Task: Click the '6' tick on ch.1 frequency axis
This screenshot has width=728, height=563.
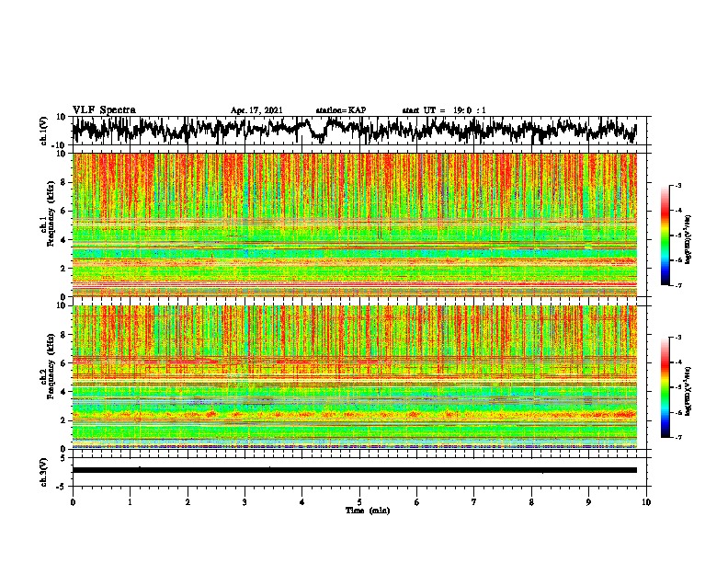Action: tap(64, 211)
